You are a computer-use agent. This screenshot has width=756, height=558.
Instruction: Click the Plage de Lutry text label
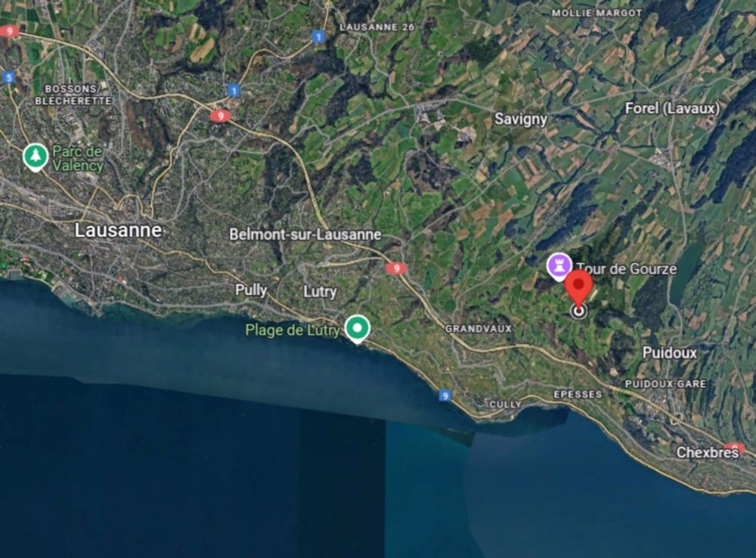(x=293, y=330)
